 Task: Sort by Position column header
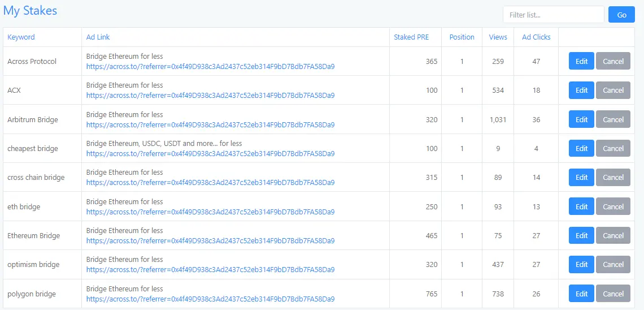462,37
